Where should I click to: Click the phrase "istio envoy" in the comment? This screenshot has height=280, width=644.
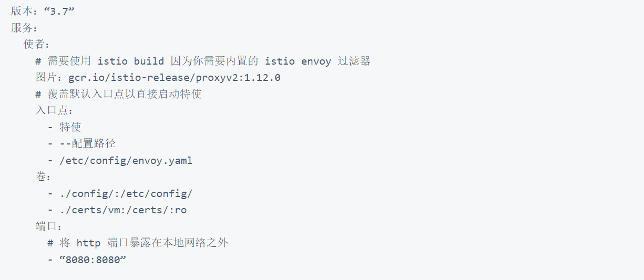[298, 61]
